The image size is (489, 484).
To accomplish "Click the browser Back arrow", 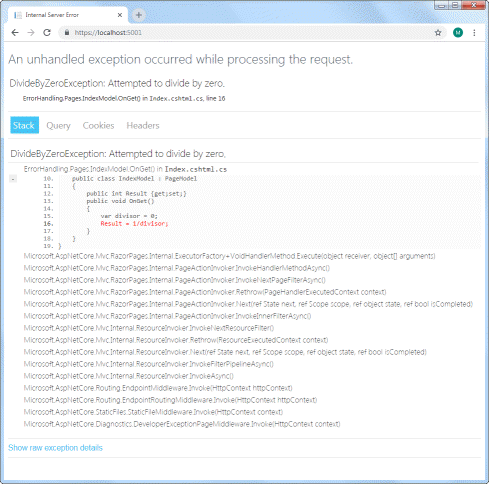I will pos(15,33).
